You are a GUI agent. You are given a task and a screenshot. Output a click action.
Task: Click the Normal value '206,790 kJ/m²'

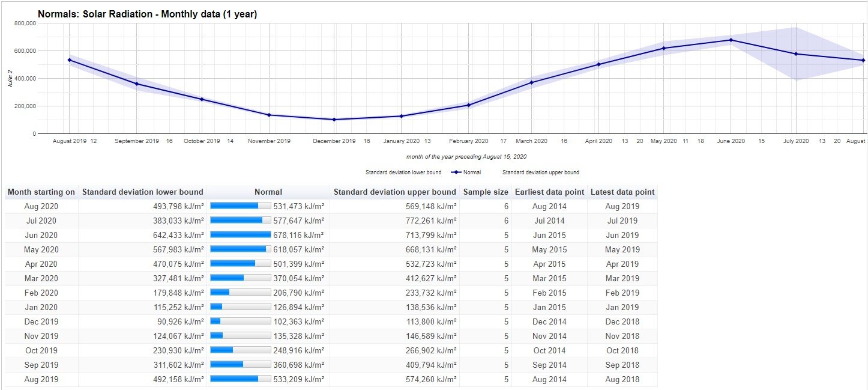[x=299, y=293]
